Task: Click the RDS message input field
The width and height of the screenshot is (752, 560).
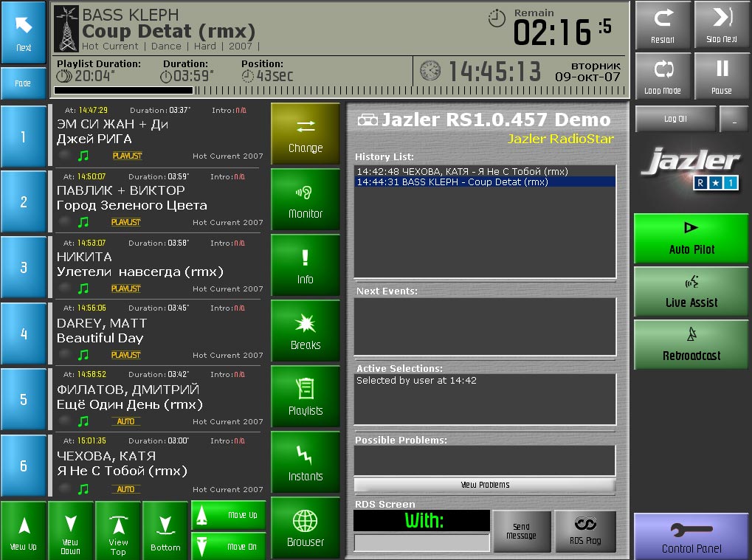Action: pos(421,543)
